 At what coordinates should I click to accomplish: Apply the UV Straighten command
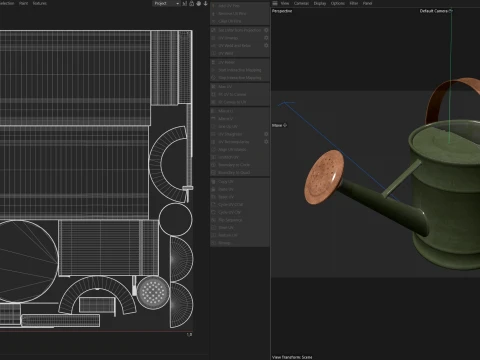(236, 134)
